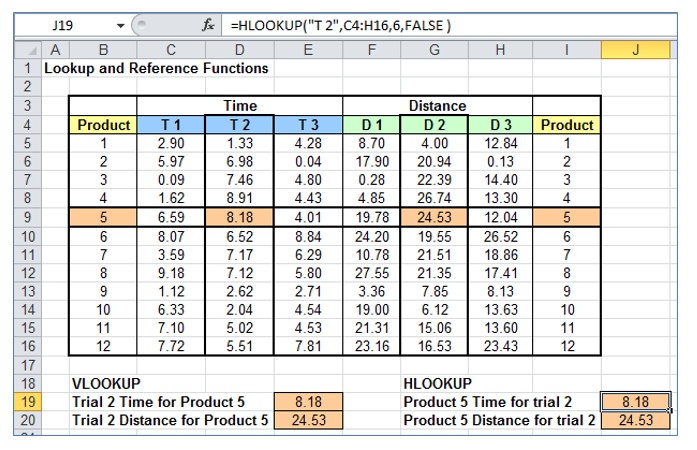Click cell with value 20.94
697x450 pixels.
tap(434, 161)
